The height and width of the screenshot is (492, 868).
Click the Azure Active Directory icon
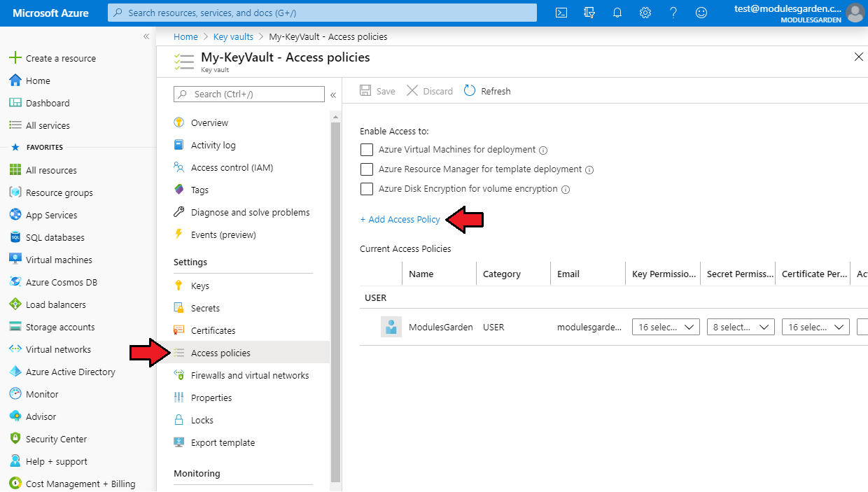tap(15, 372)
